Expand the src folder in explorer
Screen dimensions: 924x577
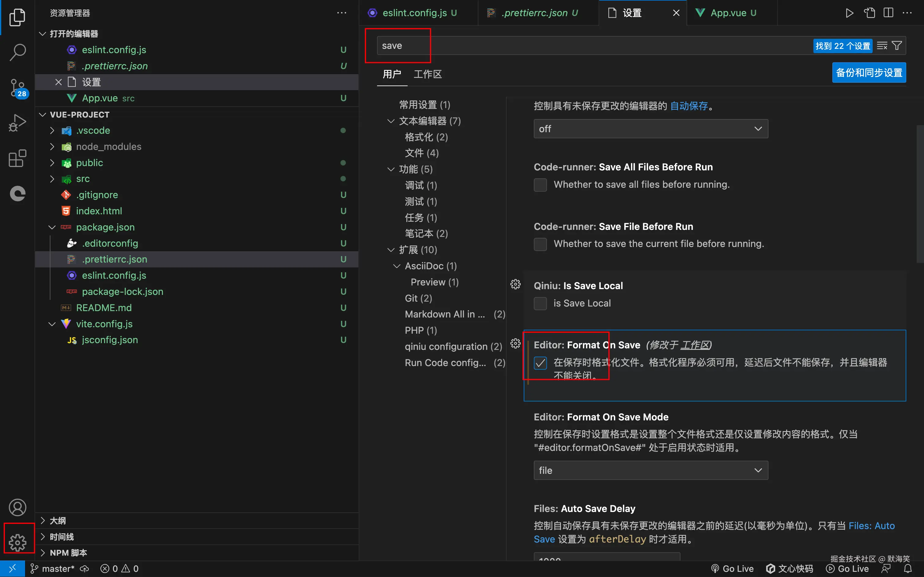click(83, 179)
